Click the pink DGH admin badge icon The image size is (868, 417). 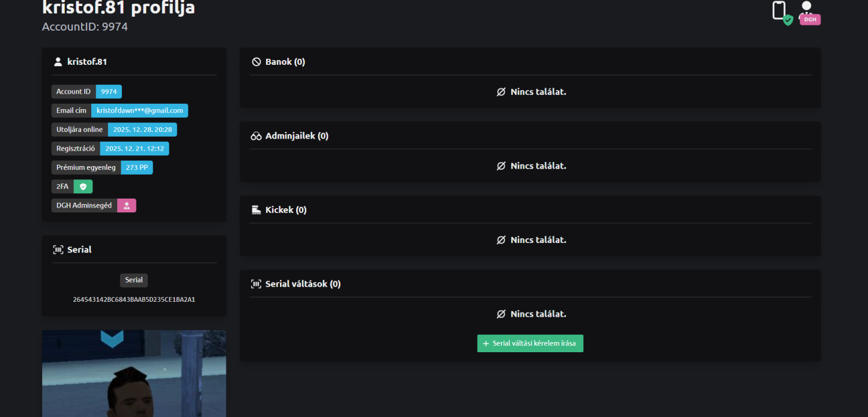click(x=809, y=13)
